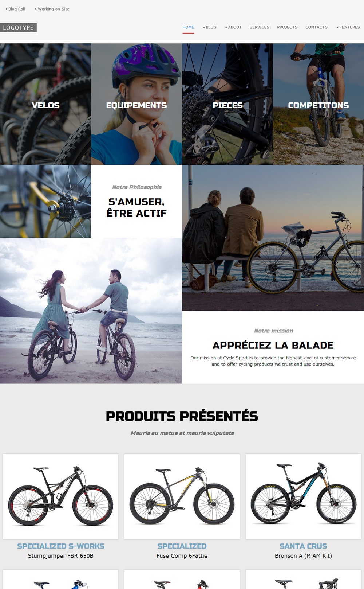Expand the BLOG dropdown menu
364x589 pixels.
(210, 27)
